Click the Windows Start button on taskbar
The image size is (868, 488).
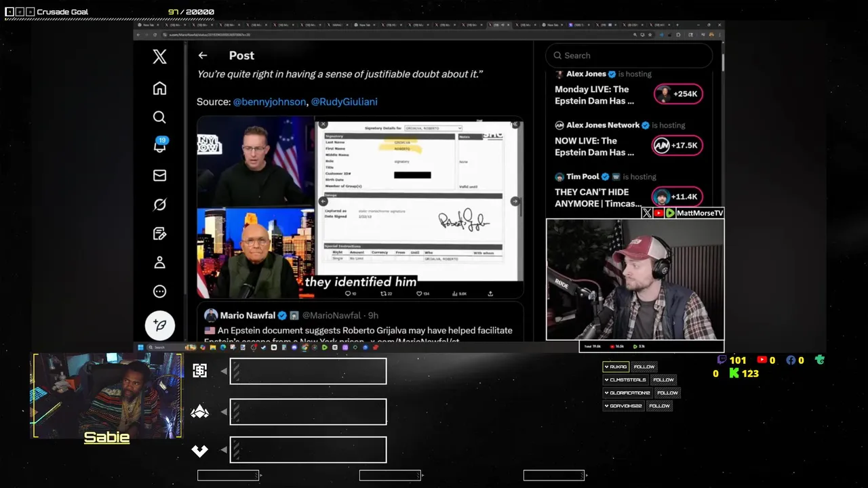click(x=140, y=347)
